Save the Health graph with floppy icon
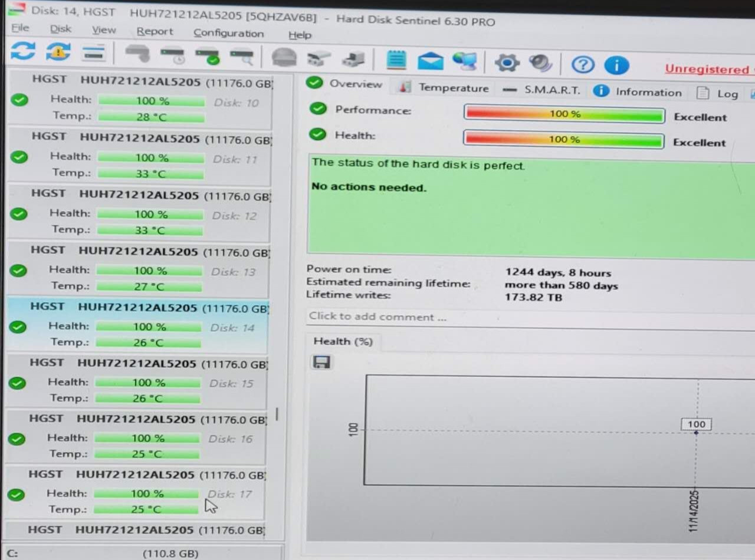 [x=321, y=362]
